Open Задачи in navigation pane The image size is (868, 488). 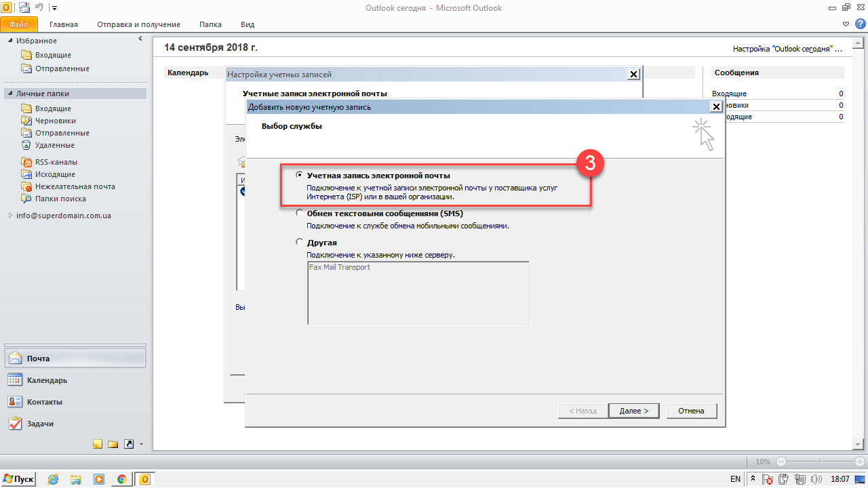[75, 424]
